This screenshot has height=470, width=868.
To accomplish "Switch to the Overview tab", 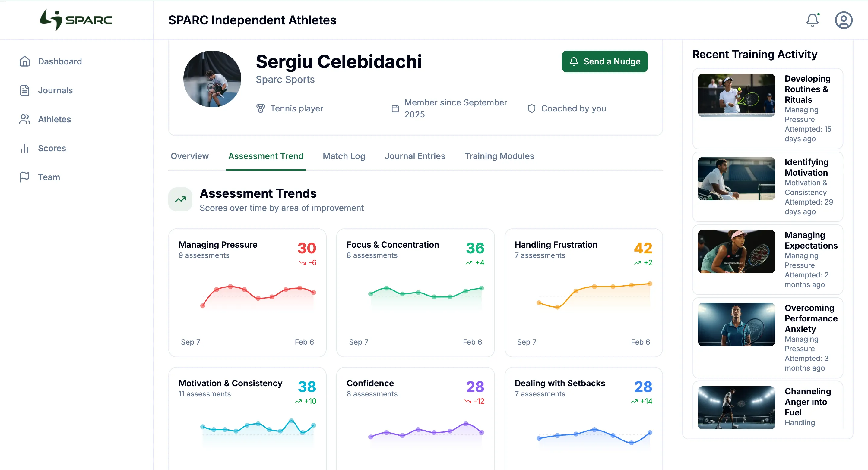I will pyautogui.click(x=190, y=156).
